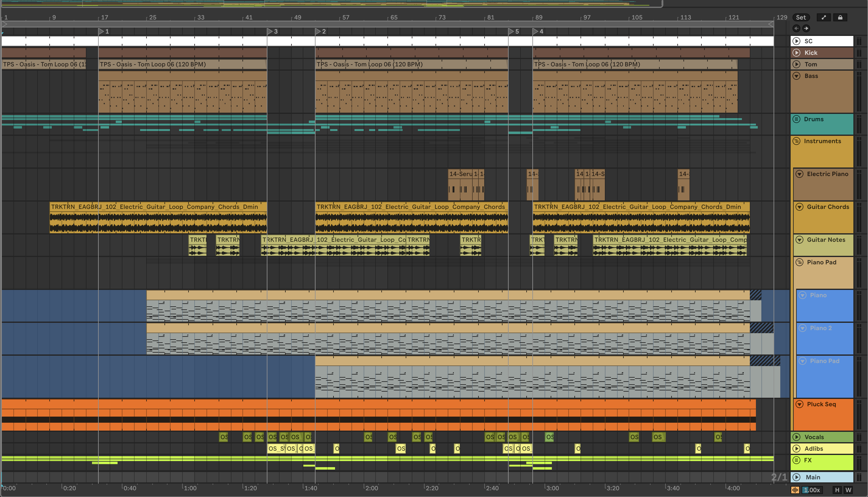Viewport: 868px width, 497px height.
Task: Unfold the SC track
Action: click(x=796, y=41)
